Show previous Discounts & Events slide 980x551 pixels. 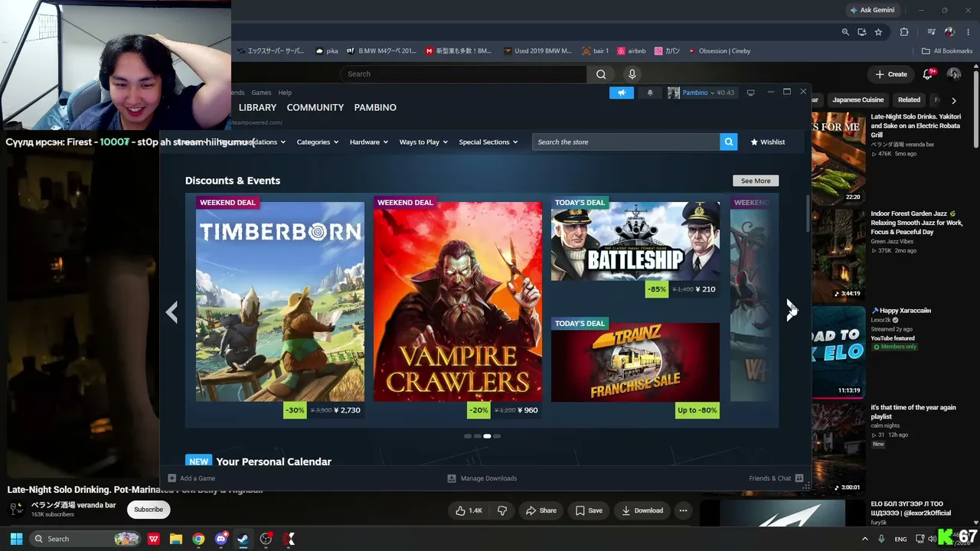pos(172,311)
